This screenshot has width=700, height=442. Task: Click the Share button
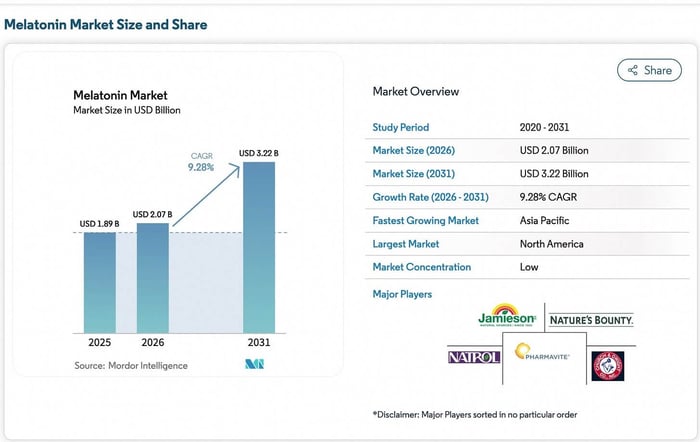point(649,70)
